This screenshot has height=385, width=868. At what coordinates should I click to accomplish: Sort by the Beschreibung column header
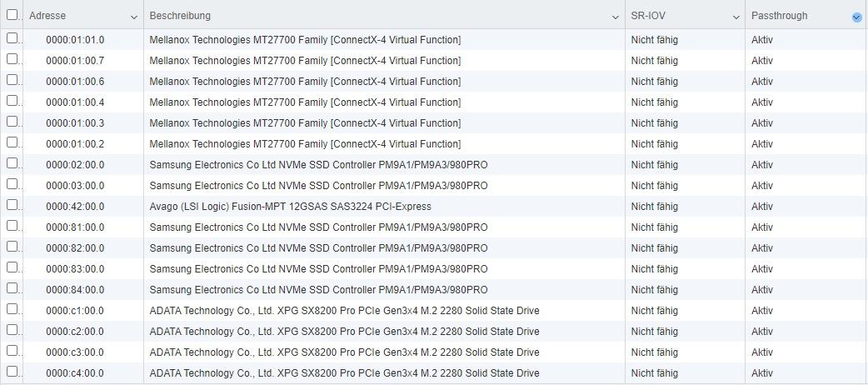(x=180, y=16)
